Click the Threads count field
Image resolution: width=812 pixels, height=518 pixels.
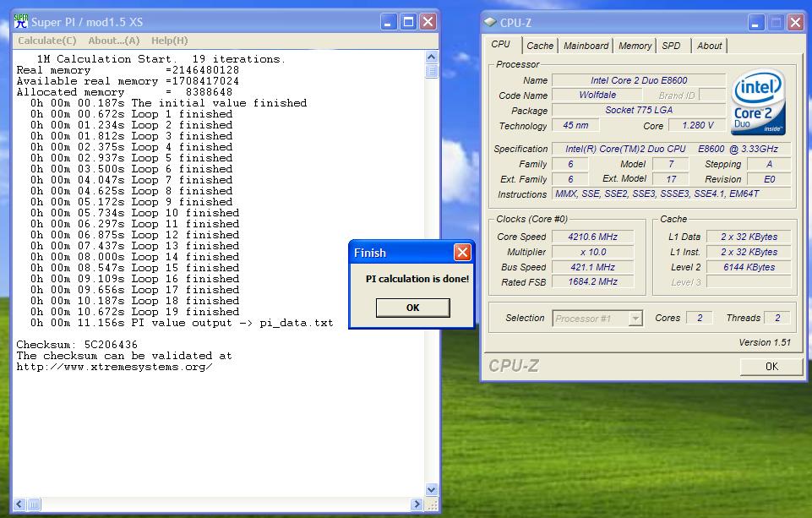[777, 318]
